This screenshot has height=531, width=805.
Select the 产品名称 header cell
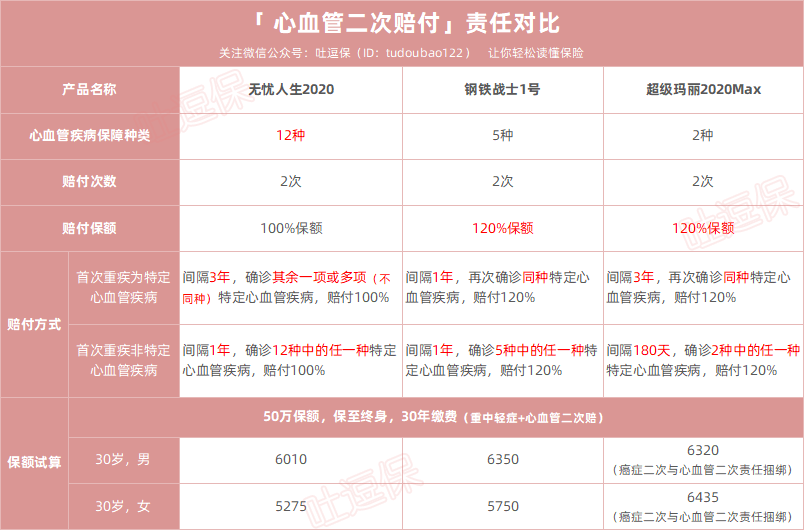(90, 89)
